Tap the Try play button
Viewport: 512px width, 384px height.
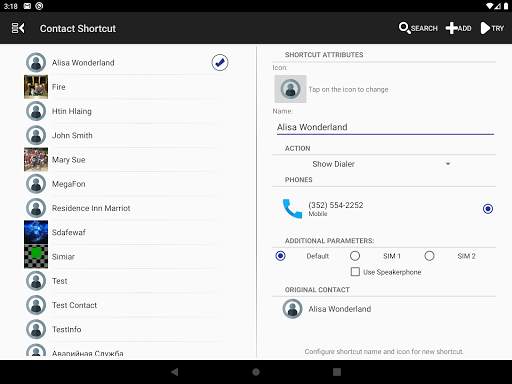[x=492, y=28]
